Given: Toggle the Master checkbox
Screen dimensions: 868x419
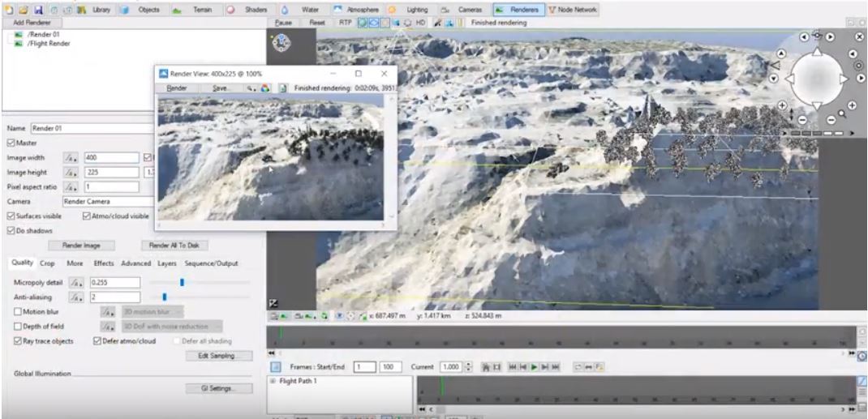Looking at the screenshot, I should [11, 143].
